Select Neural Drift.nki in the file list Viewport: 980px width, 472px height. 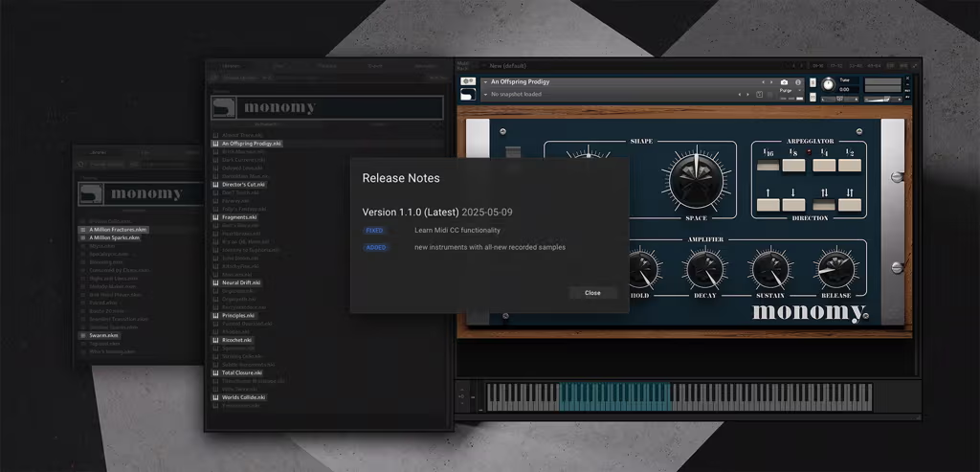(x=237, y=282)
